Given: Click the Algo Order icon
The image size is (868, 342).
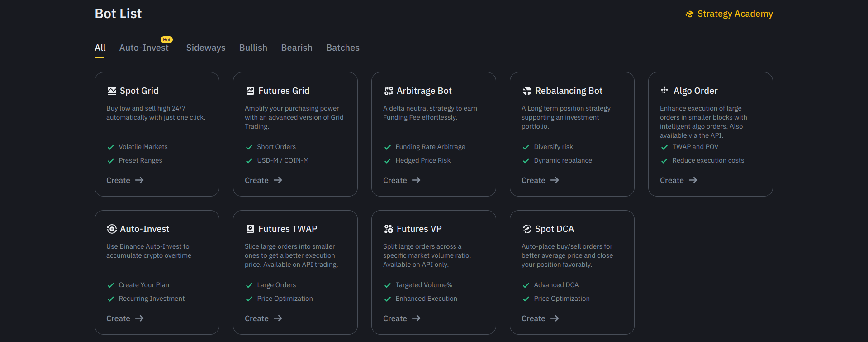Looking at the screenshot, I should 664,90.
